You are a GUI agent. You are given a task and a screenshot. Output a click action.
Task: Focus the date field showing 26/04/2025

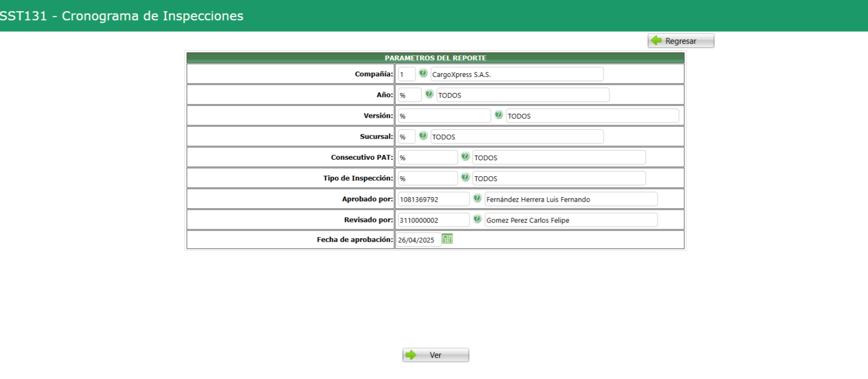coord(419,240)
